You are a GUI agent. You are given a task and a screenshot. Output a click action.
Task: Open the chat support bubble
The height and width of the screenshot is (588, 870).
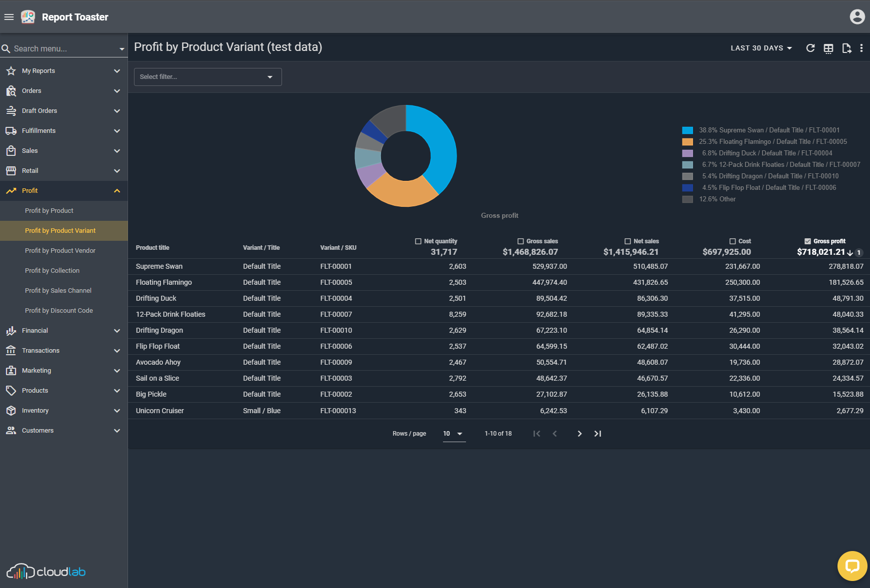(x=852, y=566)
